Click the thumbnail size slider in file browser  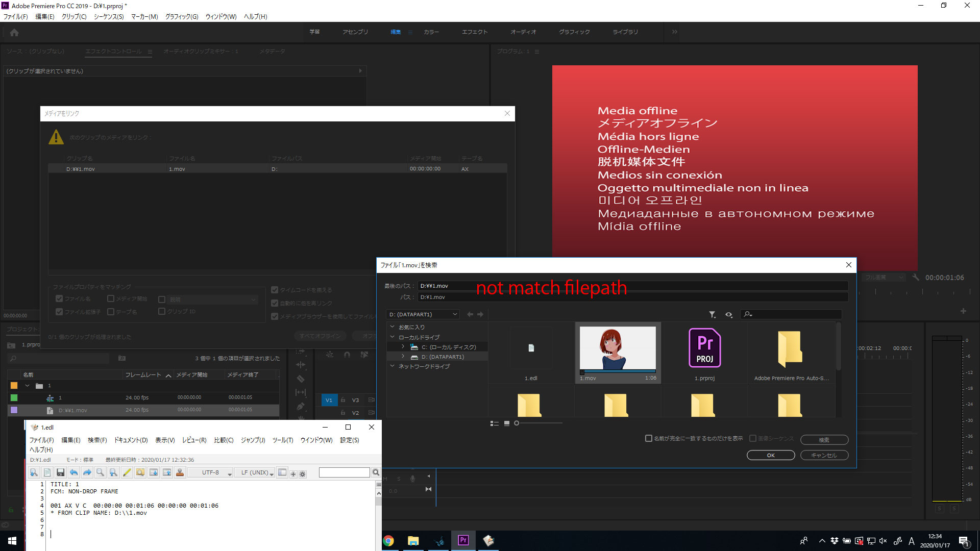(x=538, y=423)
